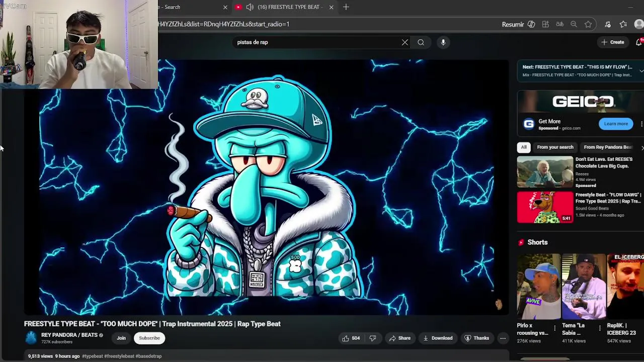Click the '727K subscribers' text
The width and height of the screenshot is (644, 362).
coord(57,342)
